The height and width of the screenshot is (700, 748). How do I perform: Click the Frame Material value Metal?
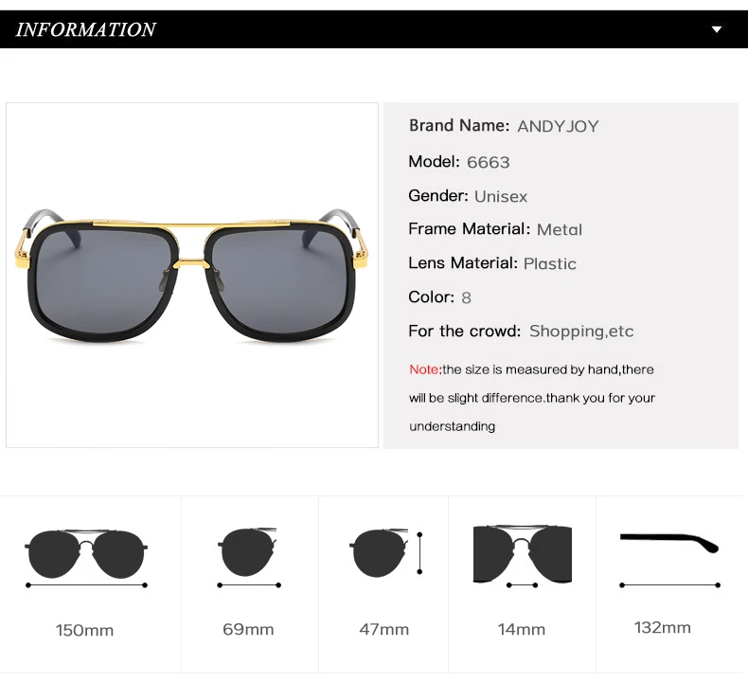(559, 229)
